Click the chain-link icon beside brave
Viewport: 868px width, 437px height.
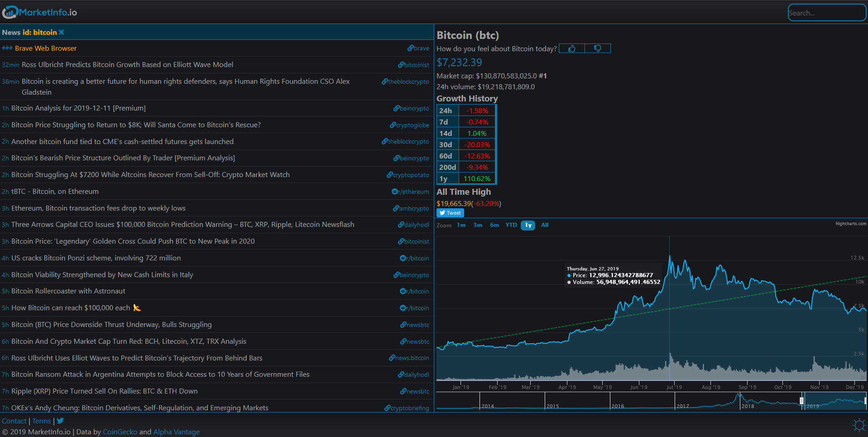pos(410,48)
